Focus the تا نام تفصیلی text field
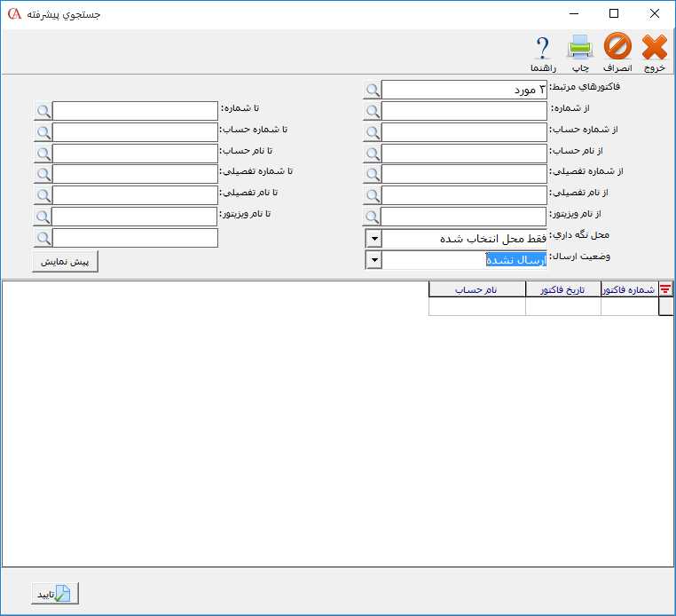Screen dimensions: 676x616 click(135, 195)
